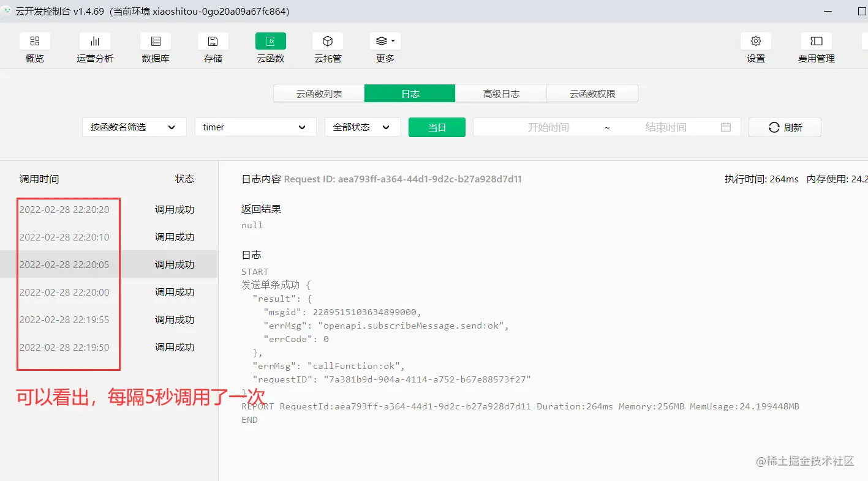Screen dimensions: 868x481
Task: Select the 云函数 cloud function icon
Action: [x=271, y=41]
